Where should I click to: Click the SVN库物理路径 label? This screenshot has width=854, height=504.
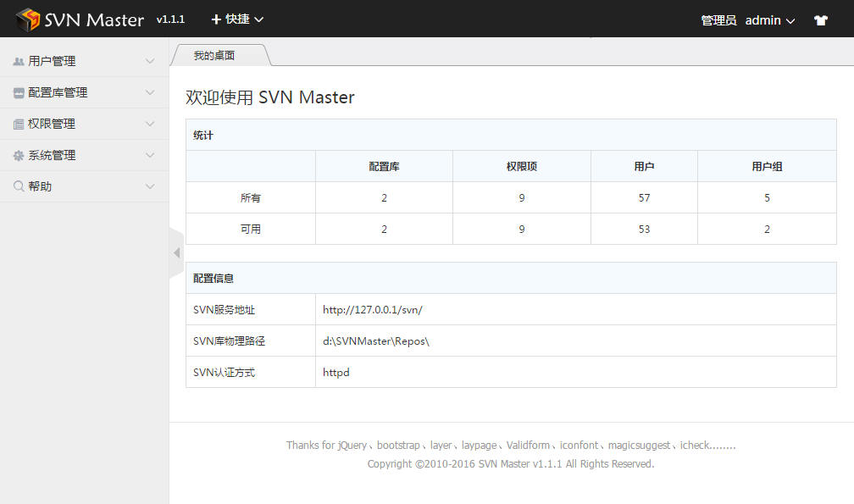coord(229,341)
